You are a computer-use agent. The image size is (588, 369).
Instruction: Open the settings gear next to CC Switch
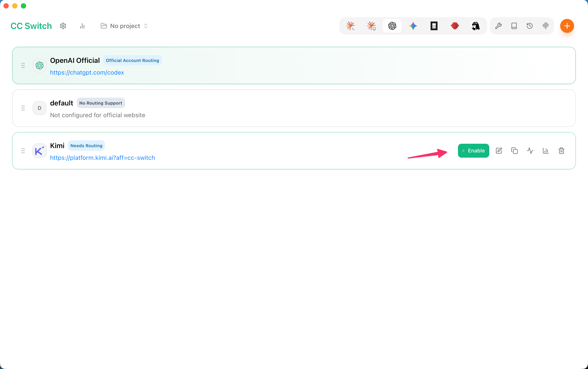(63, 26)
